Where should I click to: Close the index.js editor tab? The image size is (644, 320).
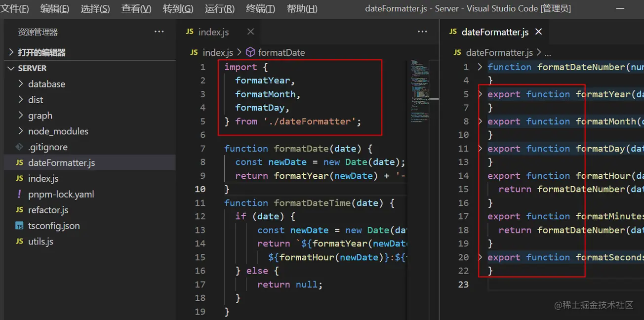[x=250, y=32]
